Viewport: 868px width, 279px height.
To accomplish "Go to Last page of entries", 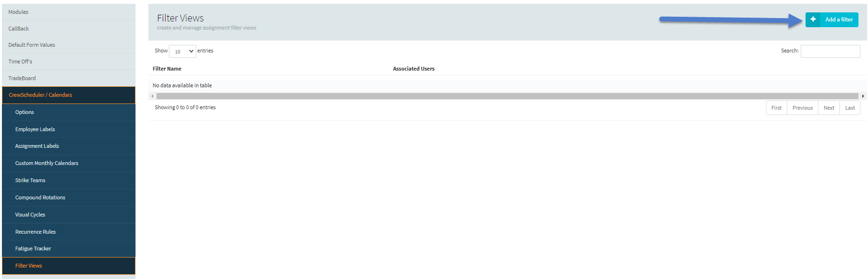I will coord(850,108).
